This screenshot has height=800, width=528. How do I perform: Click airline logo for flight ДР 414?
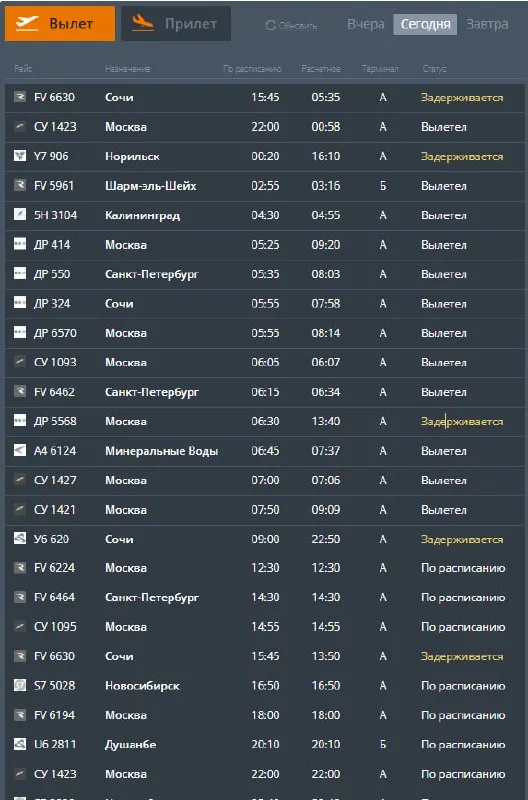20,244
